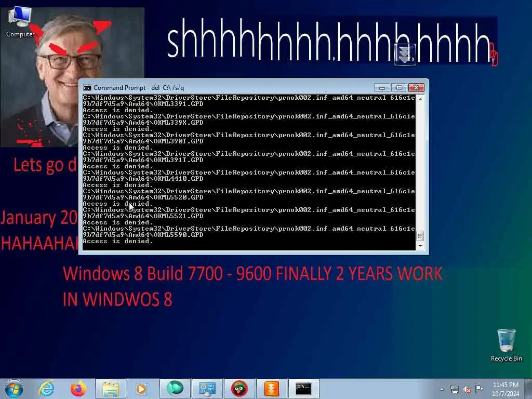
Task: Click the line ending OKML5590.GPD
Action: (143, 235)
